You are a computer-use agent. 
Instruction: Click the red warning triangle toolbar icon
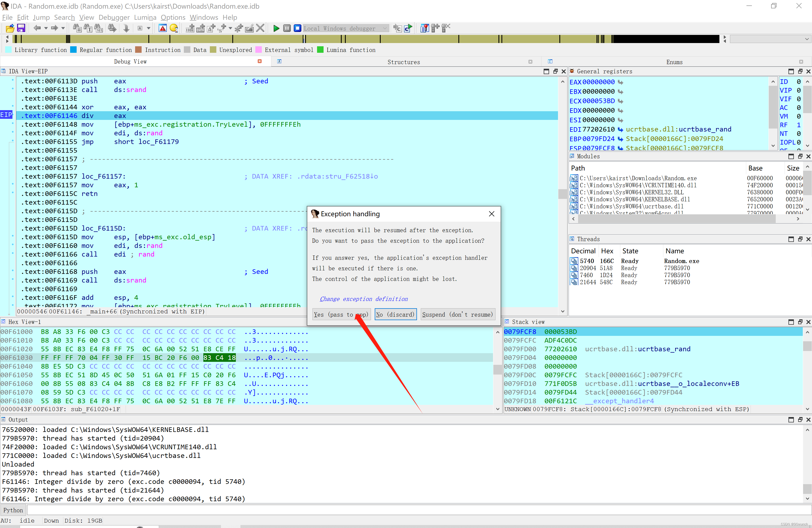(163, 28)
